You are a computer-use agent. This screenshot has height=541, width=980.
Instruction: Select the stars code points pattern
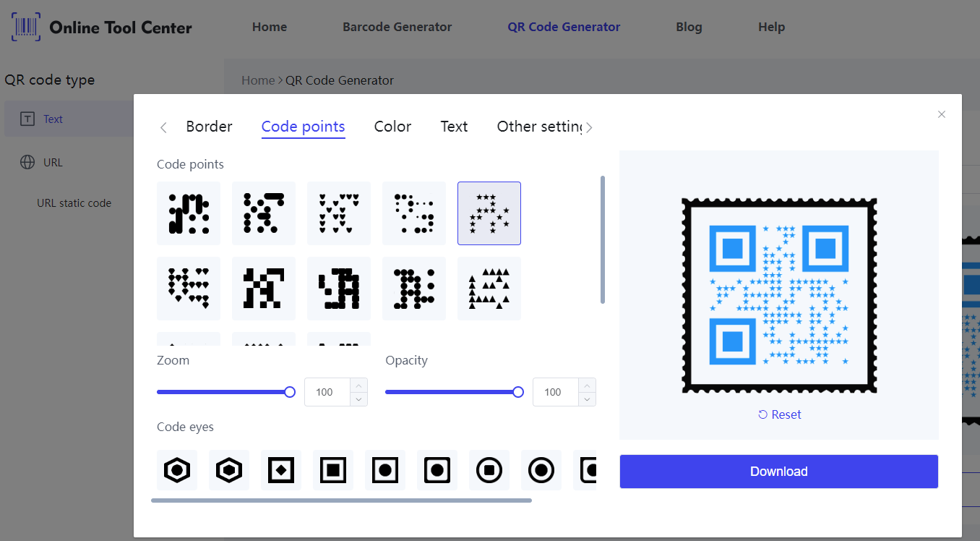tap(489, 213)
